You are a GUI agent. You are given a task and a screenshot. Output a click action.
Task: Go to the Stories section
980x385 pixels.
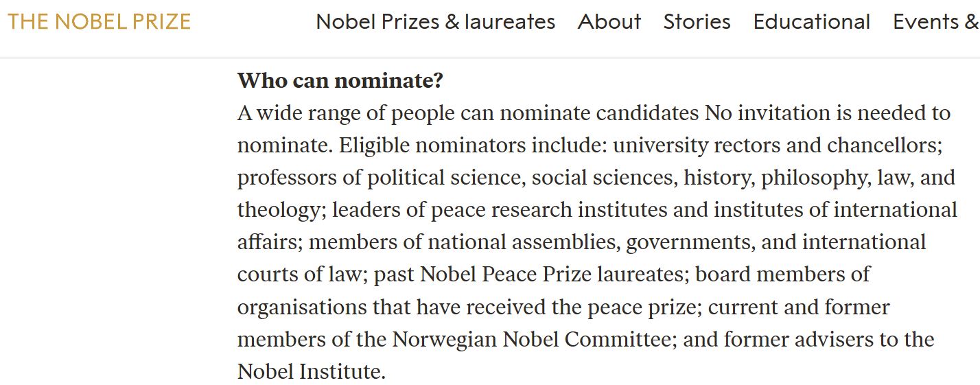click(x=697, y=22)
